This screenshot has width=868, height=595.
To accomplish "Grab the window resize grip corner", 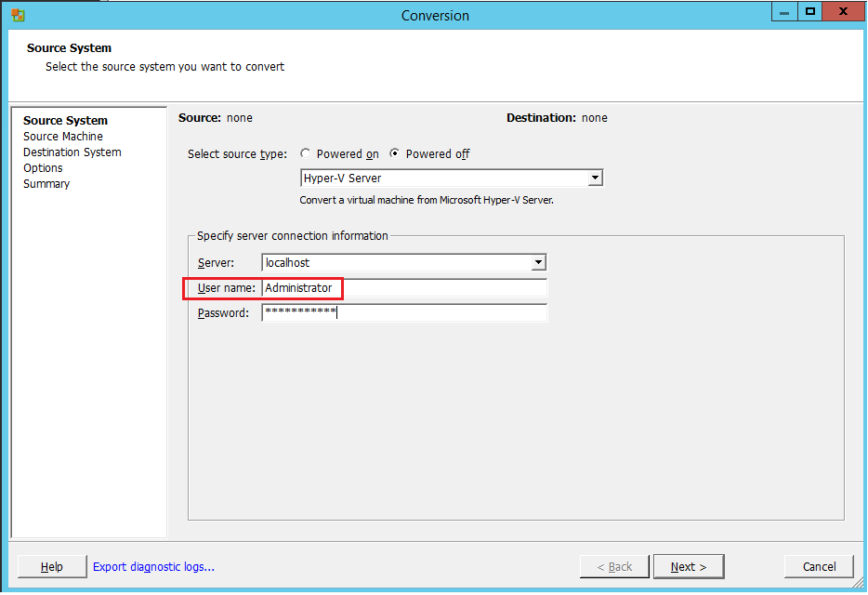I will 859,582.
